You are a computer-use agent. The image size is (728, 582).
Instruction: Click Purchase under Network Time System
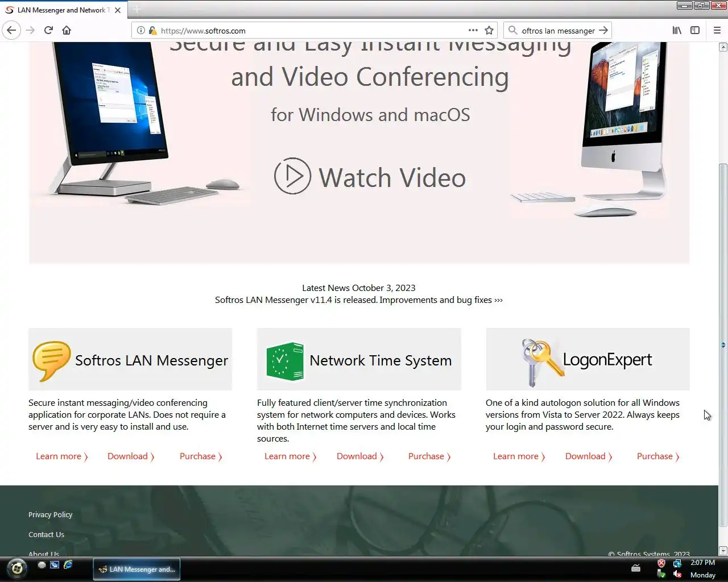coord(429,456)
